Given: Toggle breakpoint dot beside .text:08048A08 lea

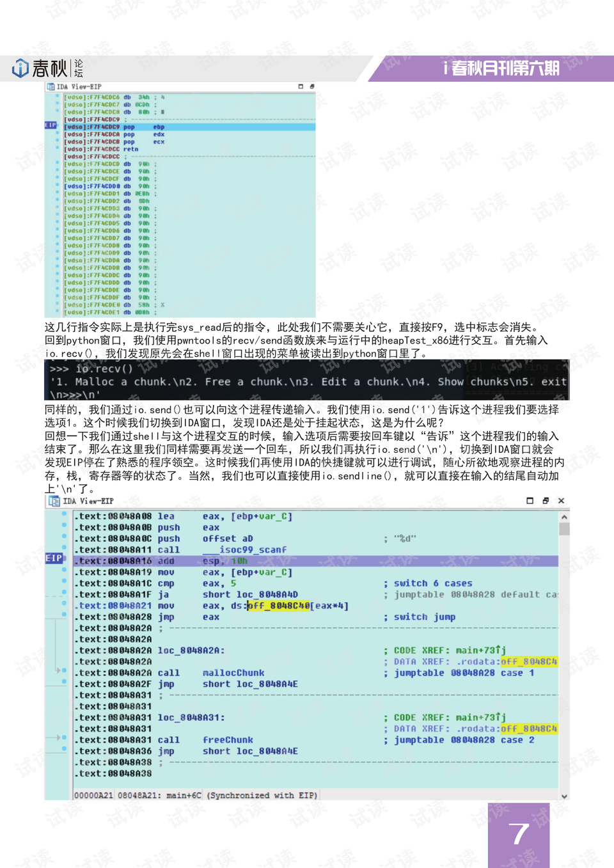Looking at the screenshot, I should [x=64, y=514].
